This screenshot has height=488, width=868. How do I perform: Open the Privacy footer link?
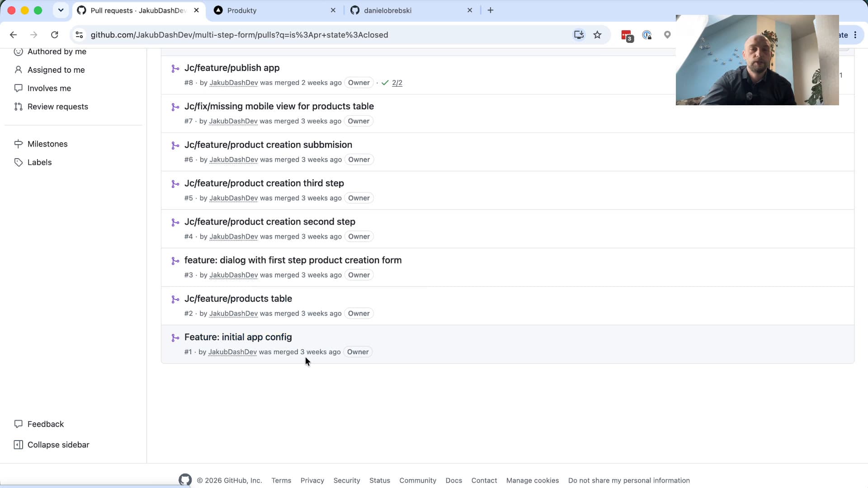point(312,480)
